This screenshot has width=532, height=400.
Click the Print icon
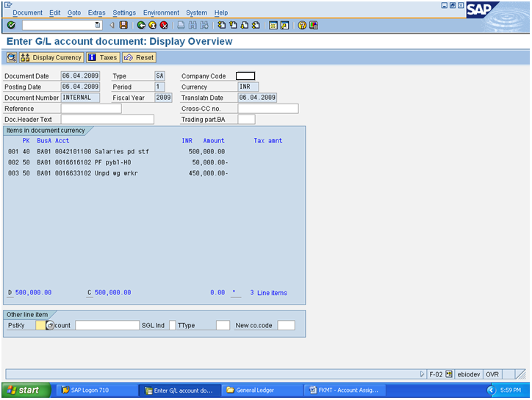(x=181, y=25)
